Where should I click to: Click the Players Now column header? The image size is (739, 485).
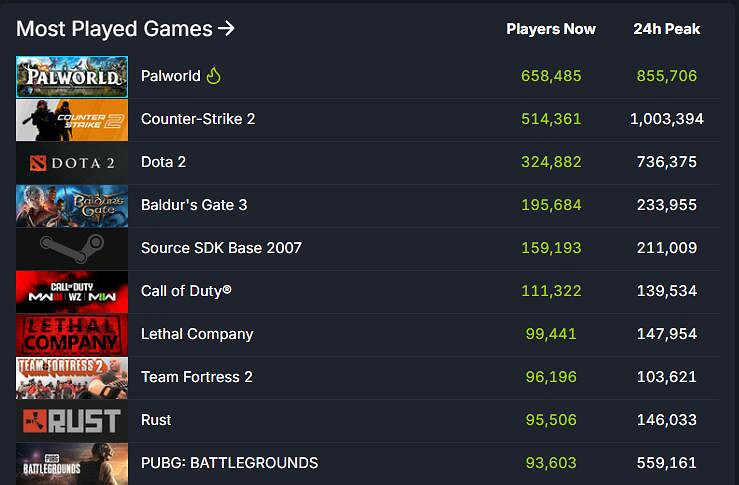point(551,29)
